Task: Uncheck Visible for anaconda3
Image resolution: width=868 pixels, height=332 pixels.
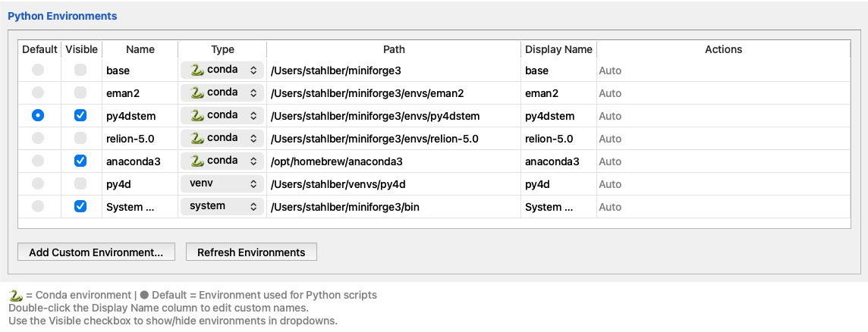Action: tap(80, 161)
